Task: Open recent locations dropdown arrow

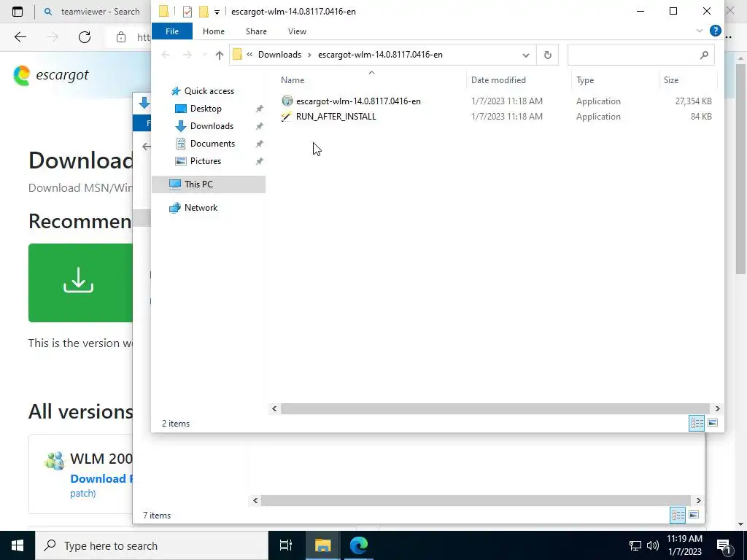Action: pos(204,55)
